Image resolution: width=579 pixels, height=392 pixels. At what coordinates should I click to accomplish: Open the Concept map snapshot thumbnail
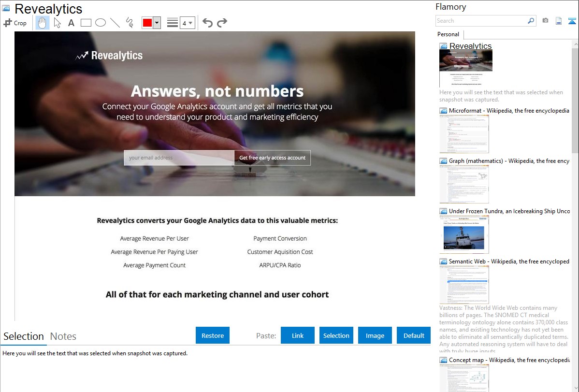click(464, 378)
